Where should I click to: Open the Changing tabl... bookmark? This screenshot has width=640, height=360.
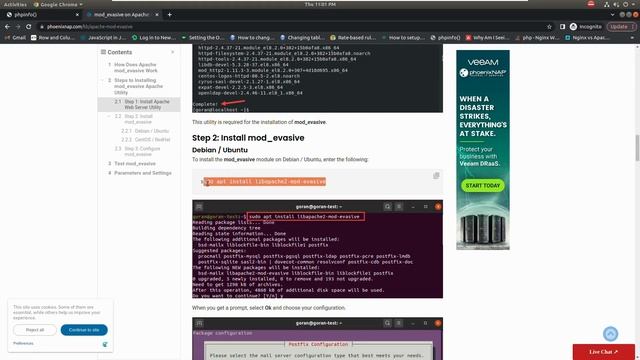click(x=302, y=38)
